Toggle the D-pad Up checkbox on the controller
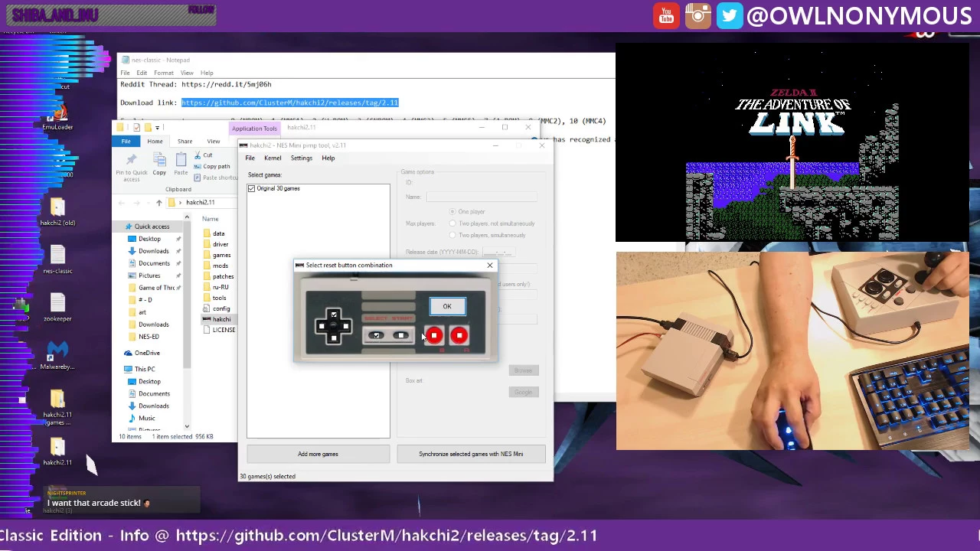Image resolution: width=980 pixels, height=551 pixels. click(334, 315)
